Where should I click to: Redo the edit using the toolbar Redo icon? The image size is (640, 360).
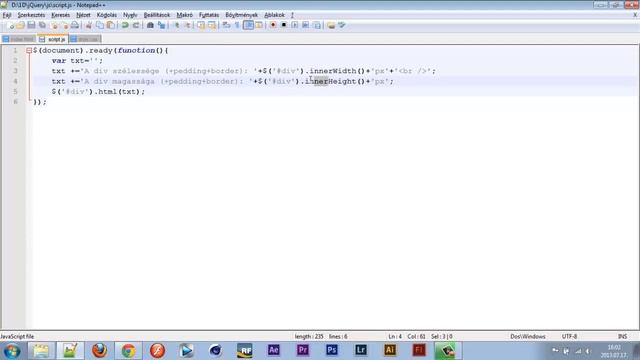point(136,25)
